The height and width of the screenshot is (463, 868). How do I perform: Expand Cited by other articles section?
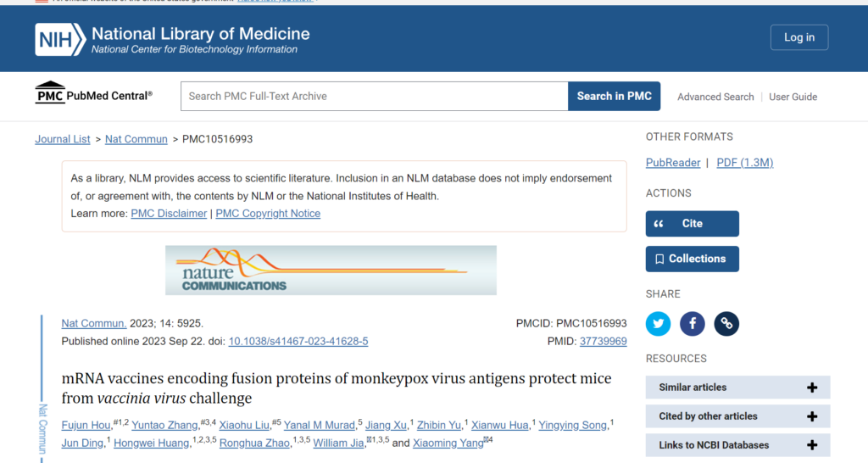point(737,416)
